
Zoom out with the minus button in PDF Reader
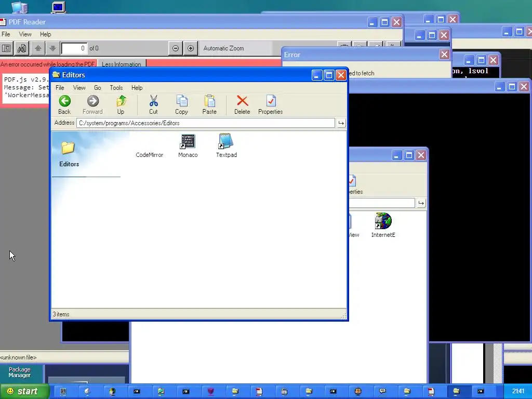[176, 48]
